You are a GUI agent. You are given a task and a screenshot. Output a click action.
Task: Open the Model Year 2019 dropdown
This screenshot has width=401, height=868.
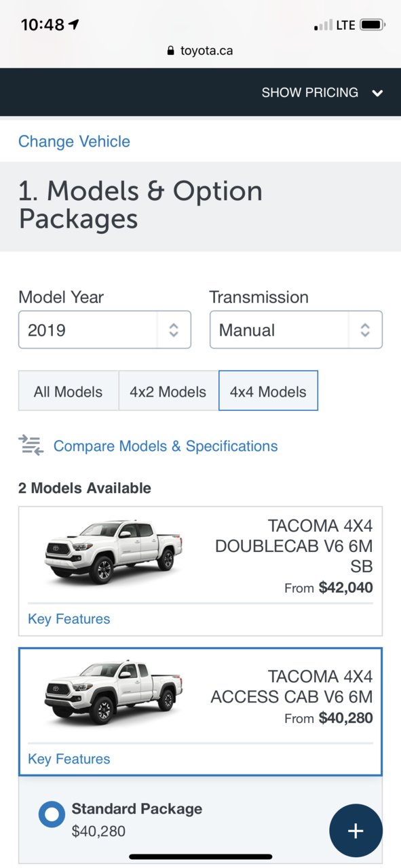[104, 330]
